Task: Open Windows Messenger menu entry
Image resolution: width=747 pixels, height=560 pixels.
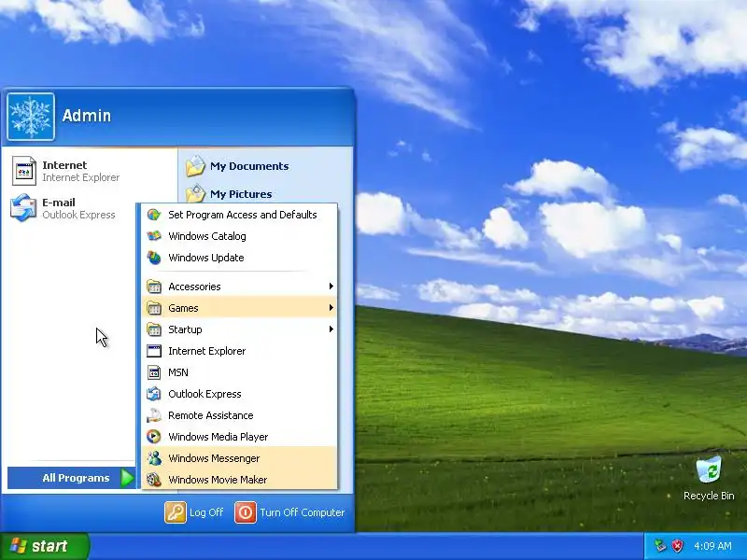Action: click(x=239, y=458)
